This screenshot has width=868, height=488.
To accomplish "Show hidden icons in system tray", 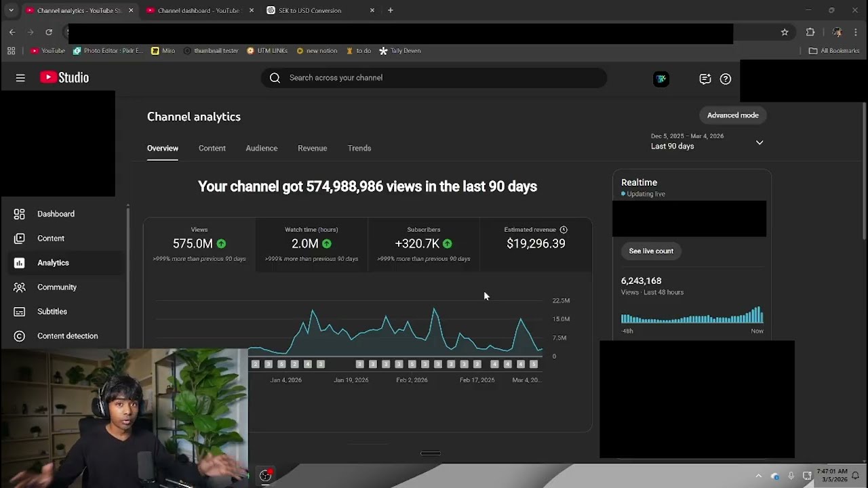I will pos(759,476).
